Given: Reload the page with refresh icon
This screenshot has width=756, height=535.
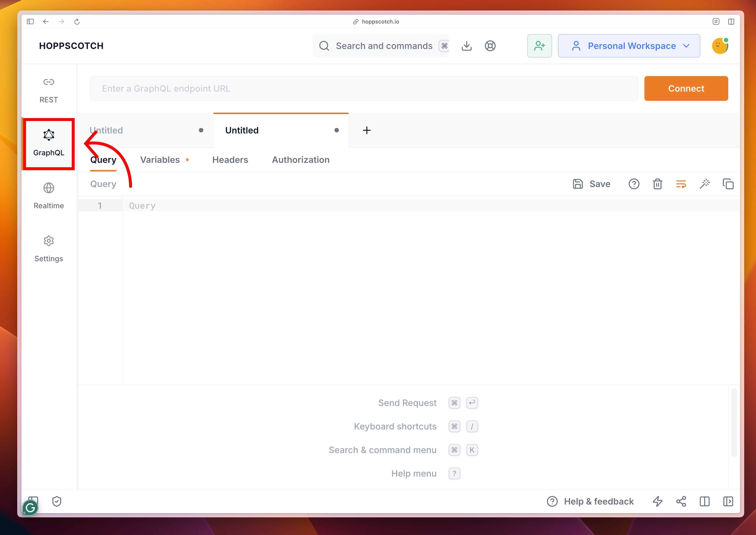Looking at the screenshot, I should point(77,21).
